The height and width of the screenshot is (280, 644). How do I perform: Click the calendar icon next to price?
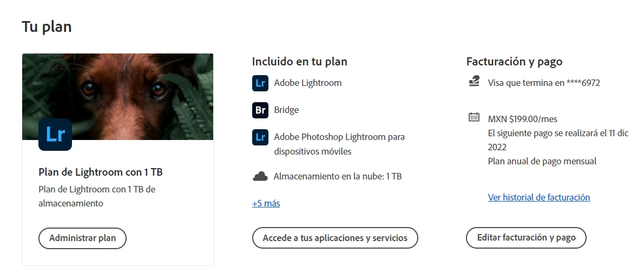click(x=474, y=117)
